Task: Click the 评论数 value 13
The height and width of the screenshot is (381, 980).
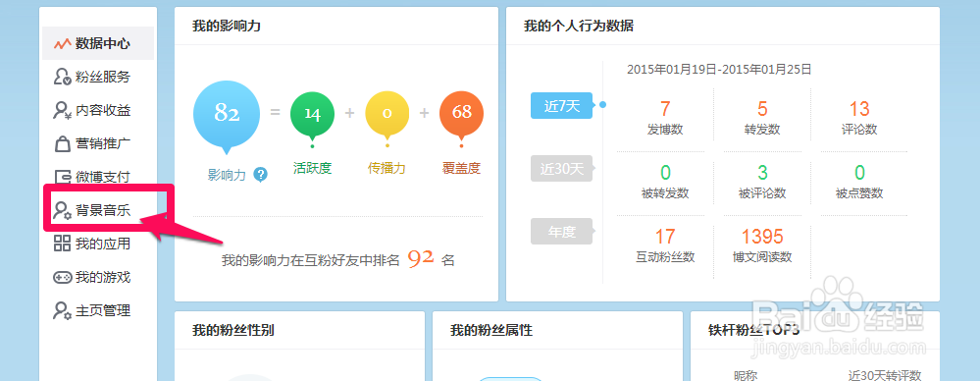Action: click(859, 109)
